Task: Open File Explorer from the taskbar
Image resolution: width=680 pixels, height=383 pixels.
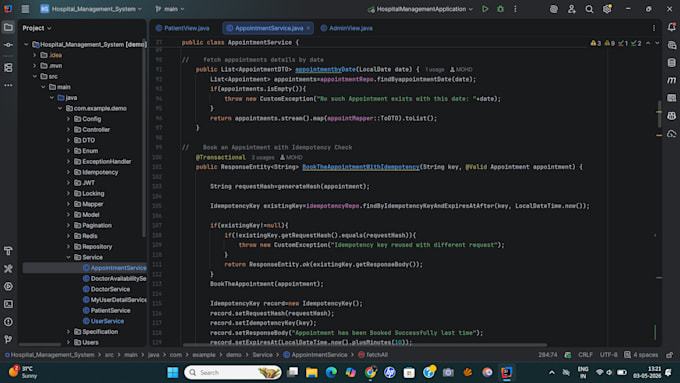Action: (x=312, y=372)
